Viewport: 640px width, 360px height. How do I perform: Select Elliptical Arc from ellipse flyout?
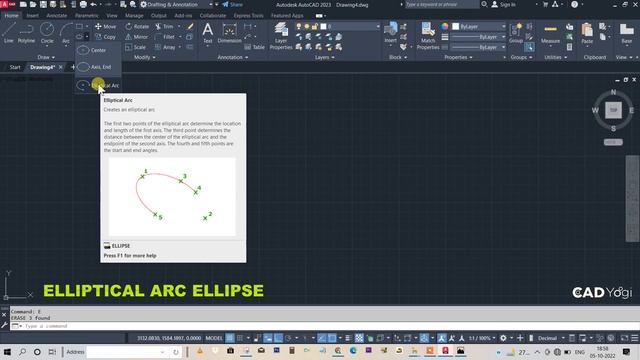tap(98, 85)
